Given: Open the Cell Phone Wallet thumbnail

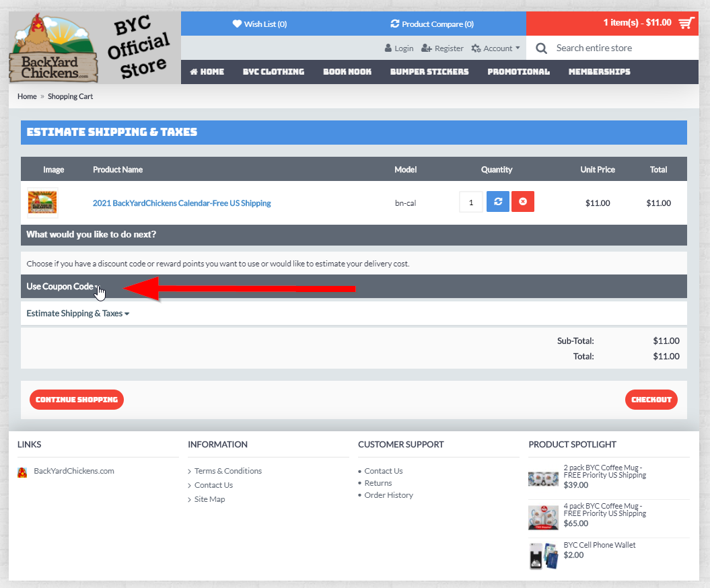Looking at the screenshot, I should (543, 556).
